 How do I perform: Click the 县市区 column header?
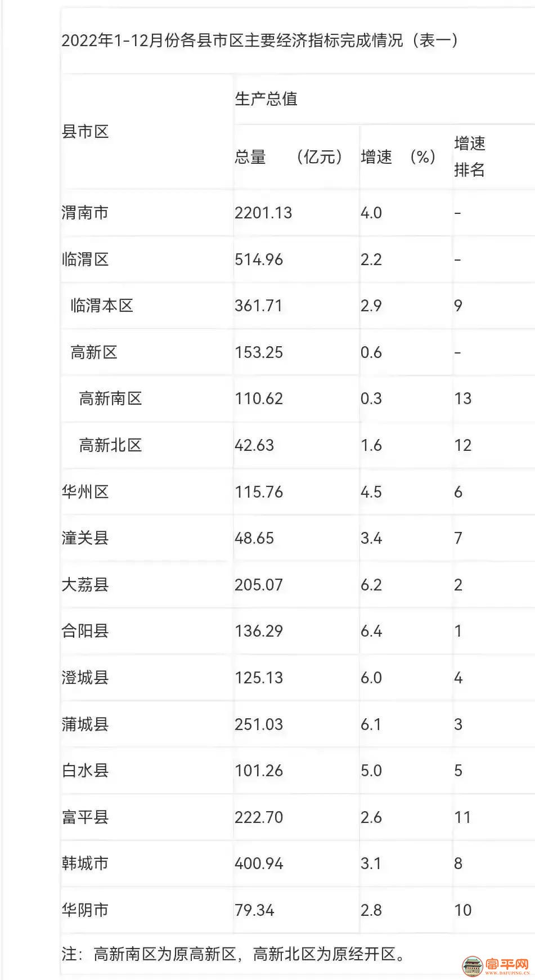[85, 132]
